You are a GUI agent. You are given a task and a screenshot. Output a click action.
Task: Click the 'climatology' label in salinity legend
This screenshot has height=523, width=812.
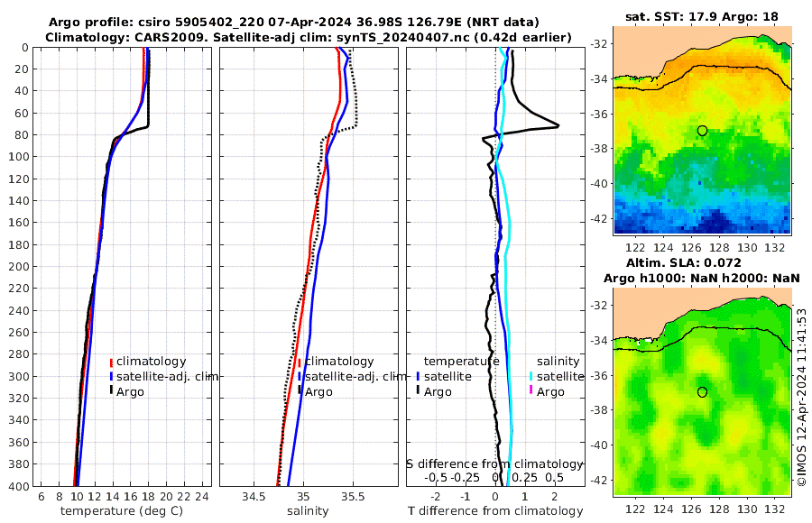tap(339, 362)
